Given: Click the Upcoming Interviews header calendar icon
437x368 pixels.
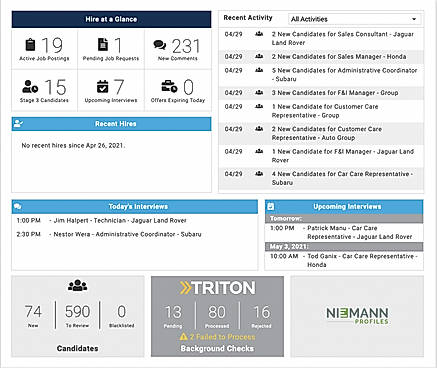Looking at the screenshot, I should [271, 206].
